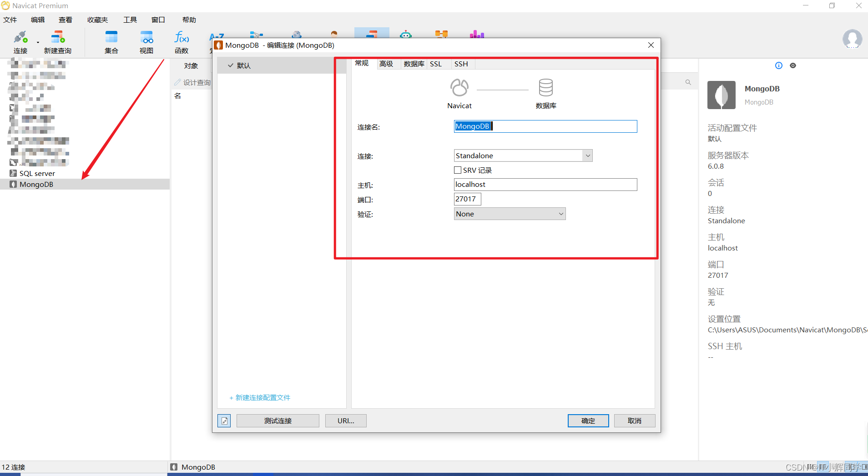
Task: Open the 验证 None authentication dropdown
Action: point(510,214)
